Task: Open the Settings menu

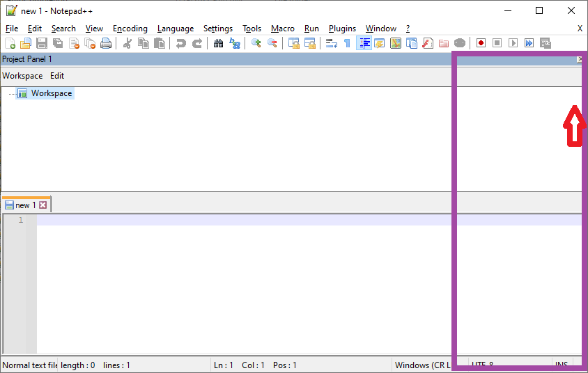Action: (x=218, y=29)
